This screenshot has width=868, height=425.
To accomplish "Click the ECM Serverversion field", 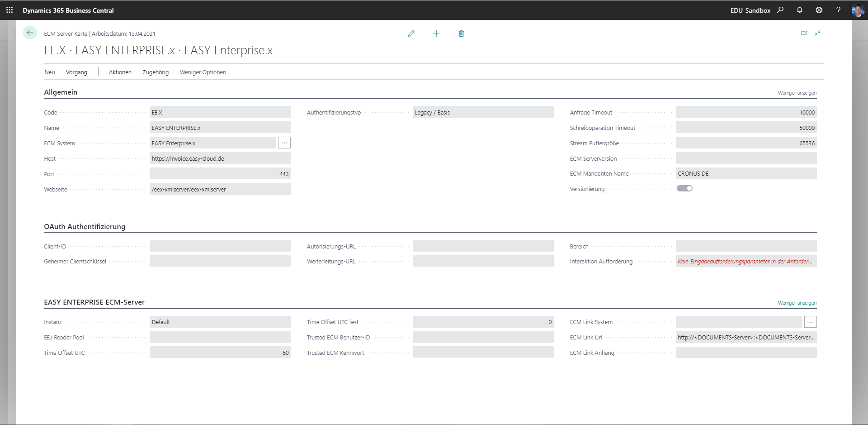I will pyautogui.click(x=746, y=158).
